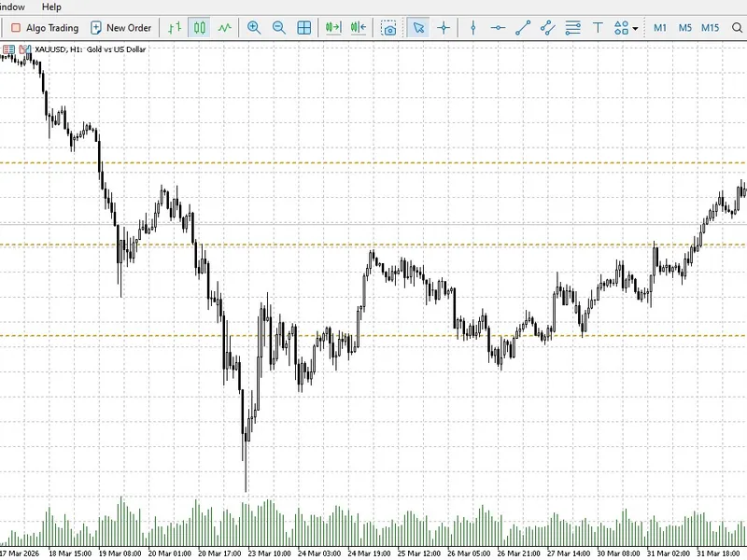Click the 27 Mar 14:00 time label
The width and height of the screenshot is (747, 560).
[569, 553]
